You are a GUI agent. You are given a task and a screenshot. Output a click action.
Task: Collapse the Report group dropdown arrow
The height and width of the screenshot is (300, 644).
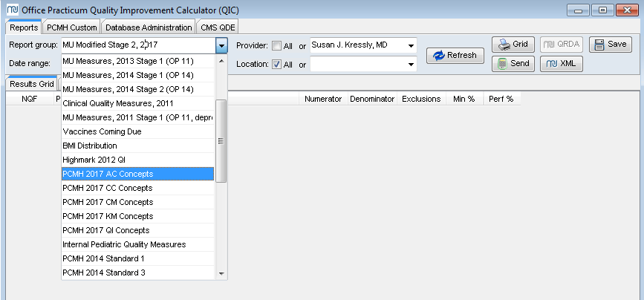pyautogui.click(x=221, y=45)
